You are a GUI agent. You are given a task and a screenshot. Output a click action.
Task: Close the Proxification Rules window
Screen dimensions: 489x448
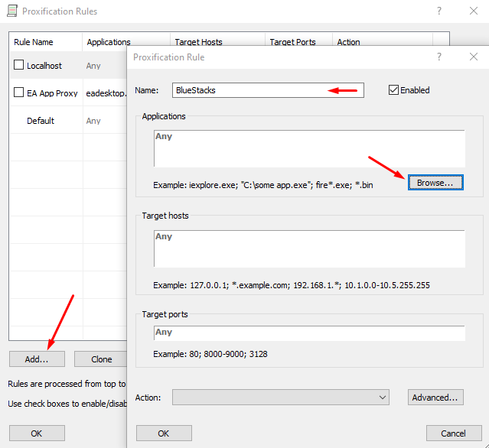tap(474, 11)
